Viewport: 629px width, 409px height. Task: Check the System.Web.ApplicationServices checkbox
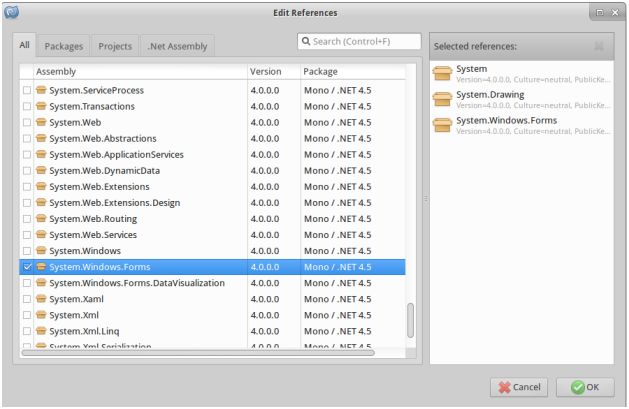click(27, 154)
